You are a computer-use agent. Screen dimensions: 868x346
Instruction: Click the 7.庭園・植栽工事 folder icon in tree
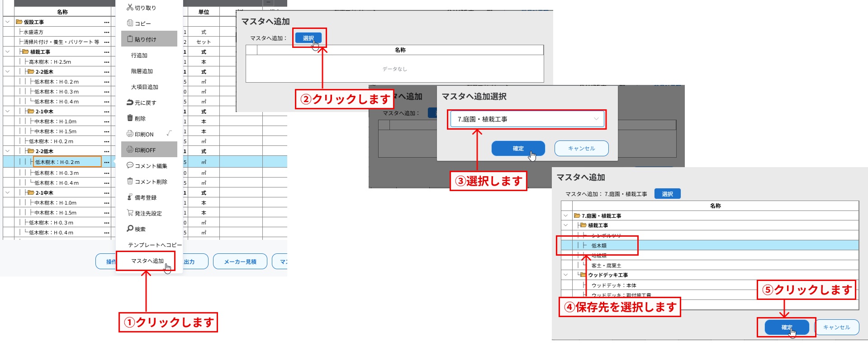[x=577, y=215]
